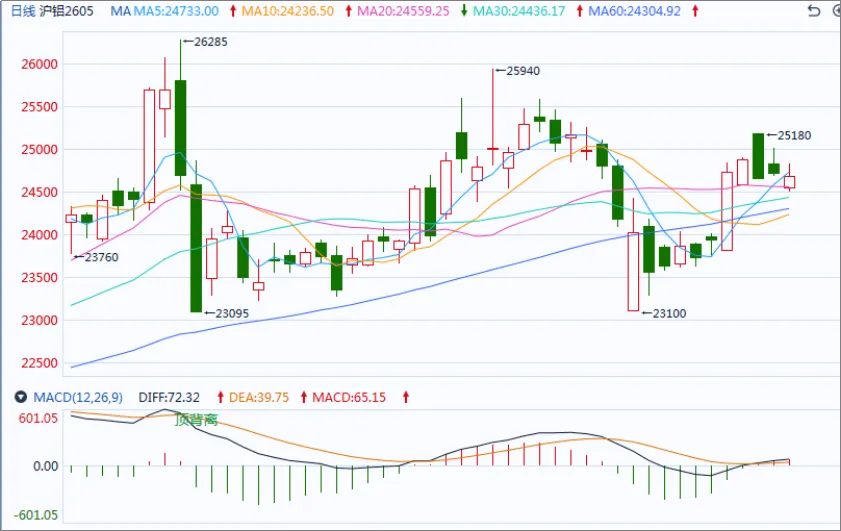This screenshot has width=841, height=531.
Task: Click the 日线 period label
Action: (23, 11)
